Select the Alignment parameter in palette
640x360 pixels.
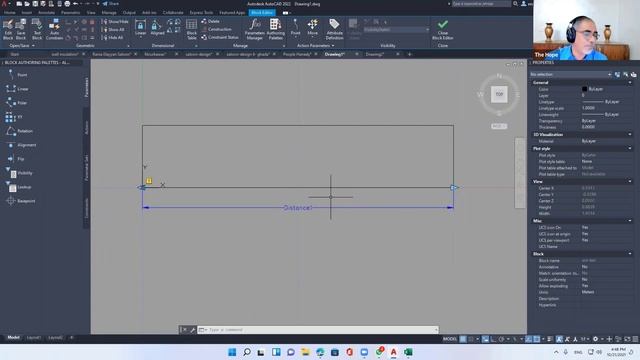tap(21, 145)
